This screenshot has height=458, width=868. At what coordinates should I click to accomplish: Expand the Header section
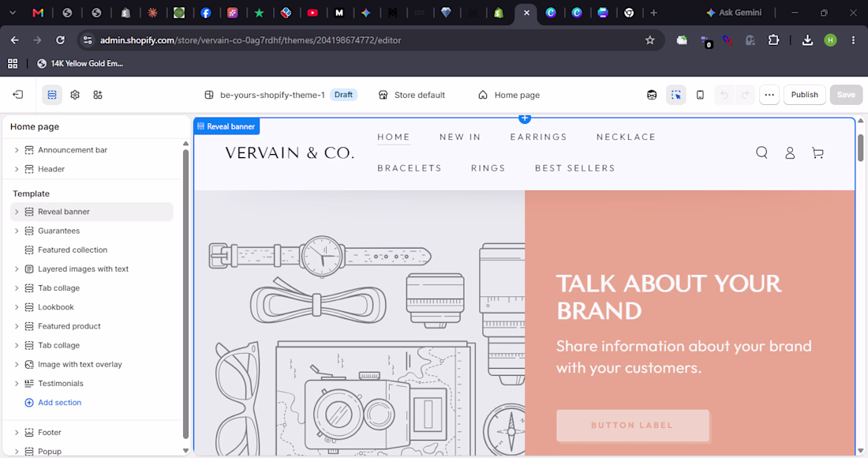(x=16, y=169)
